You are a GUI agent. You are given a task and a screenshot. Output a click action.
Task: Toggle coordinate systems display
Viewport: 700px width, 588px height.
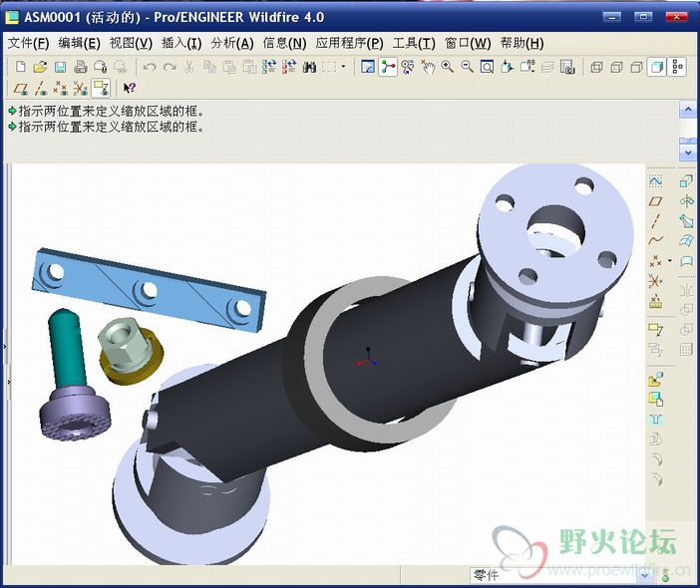click(81, 88)
